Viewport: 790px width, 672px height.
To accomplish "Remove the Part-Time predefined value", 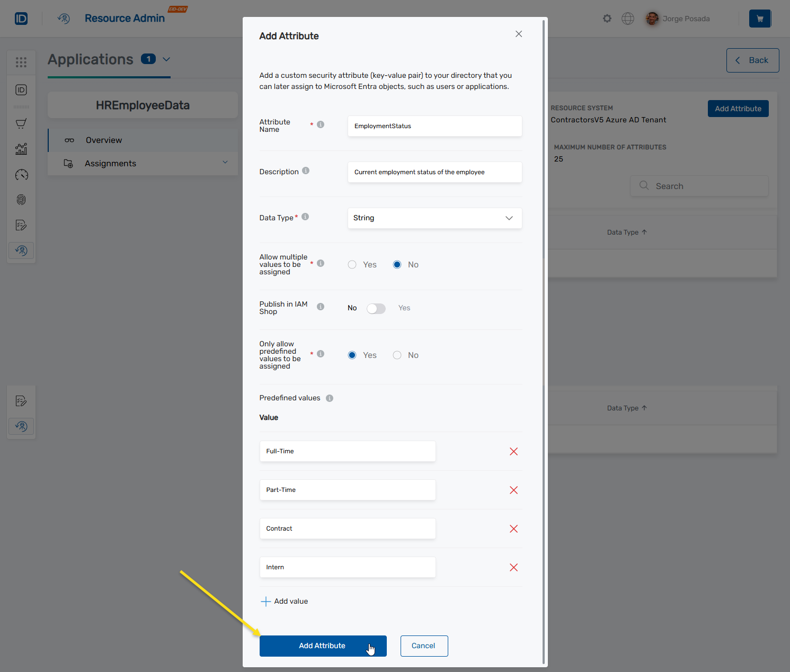I will pyautogui.click(x=513, y=490).
